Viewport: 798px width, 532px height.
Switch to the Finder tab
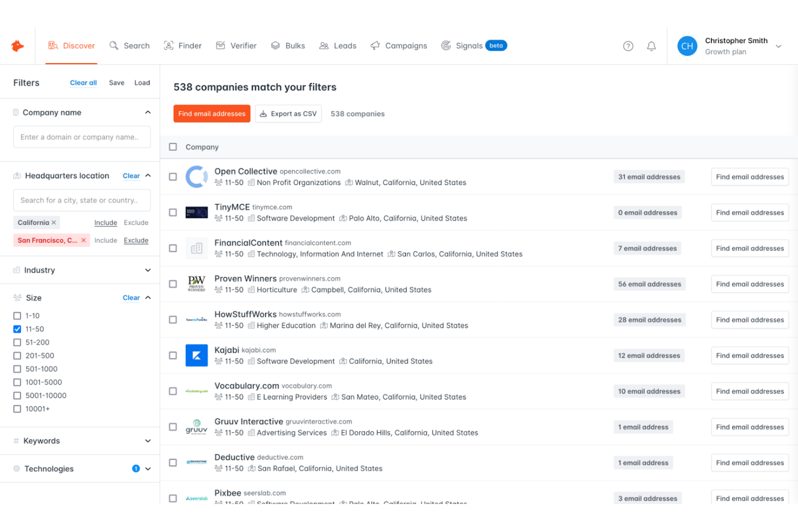(x=183, y=46)
